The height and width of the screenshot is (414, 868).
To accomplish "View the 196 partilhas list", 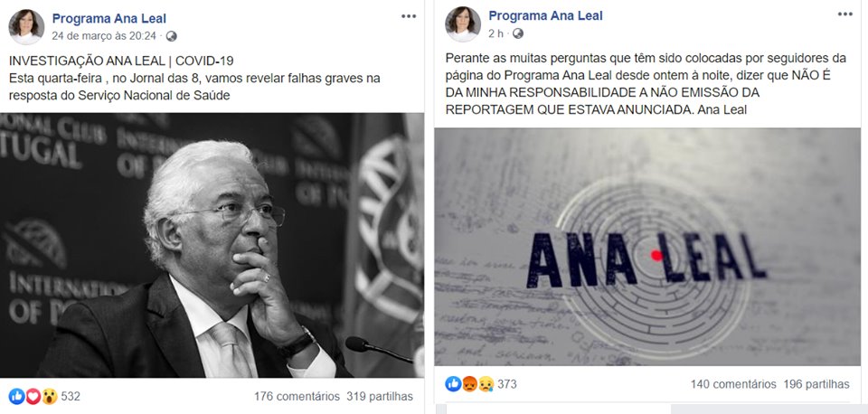I will tap(816, 384).
